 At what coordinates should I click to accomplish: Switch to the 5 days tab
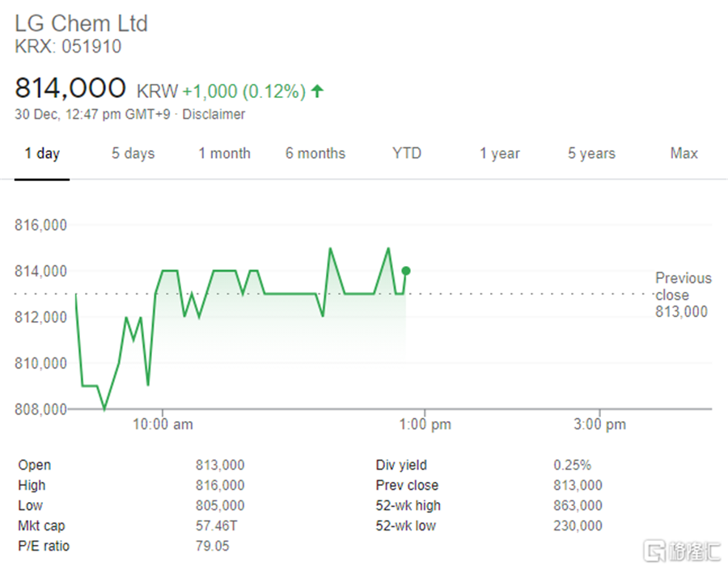tap(133, 154)
